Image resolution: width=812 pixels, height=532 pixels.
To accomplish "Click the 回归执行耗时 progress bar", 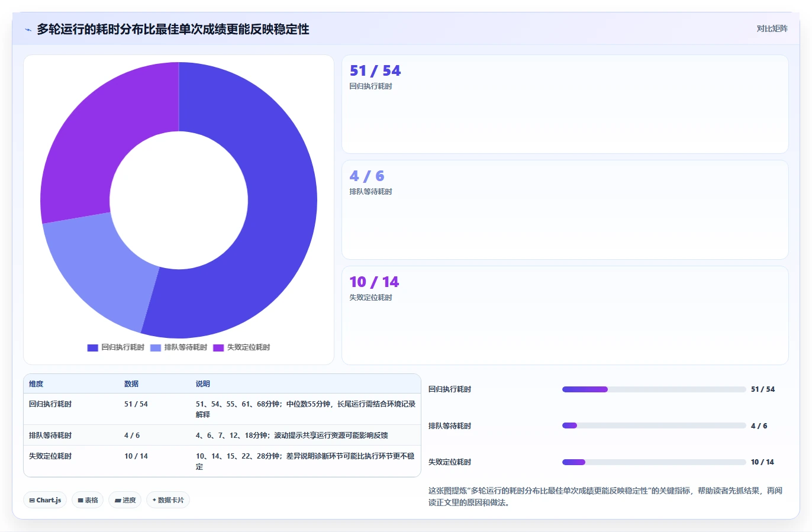I will (654, 389).
